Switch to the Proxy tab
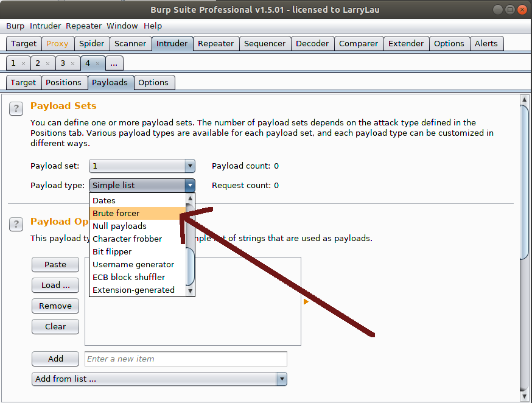 57,44
